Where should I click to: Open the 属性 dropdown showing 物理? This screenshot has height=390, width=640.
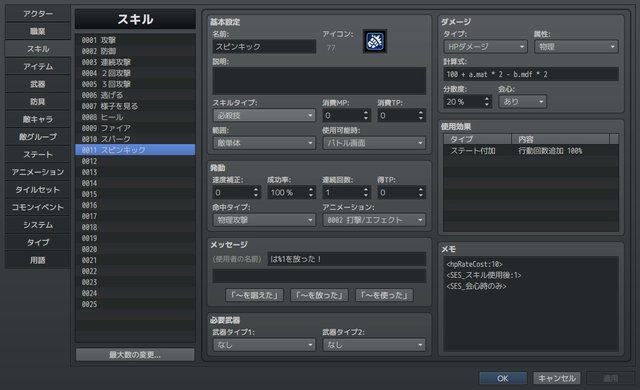click(576, 47)
